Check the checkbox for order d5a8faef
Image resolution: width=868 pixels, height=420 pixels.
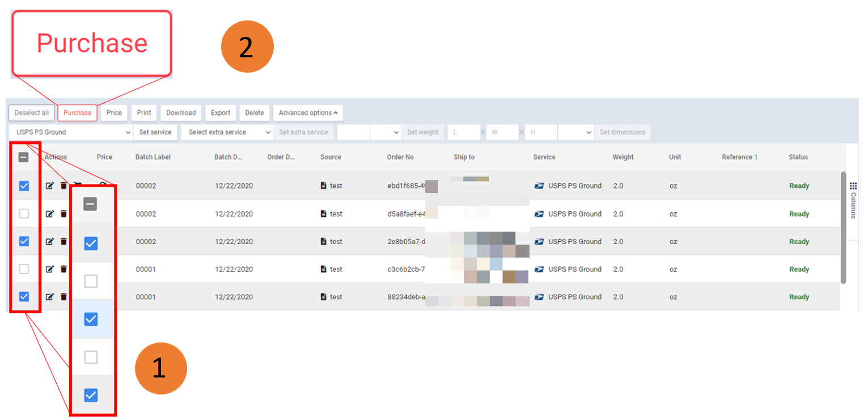tap(24, 214)
